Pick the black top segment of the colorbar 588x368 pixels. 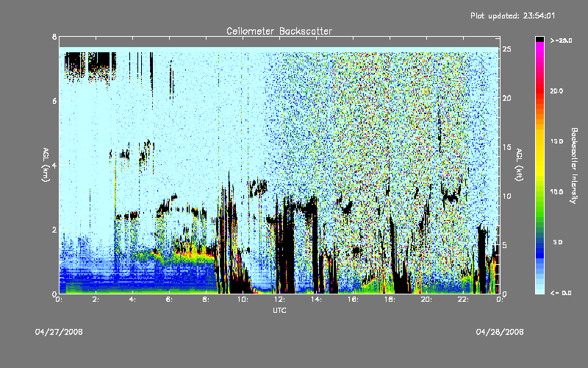coord(539,39)
